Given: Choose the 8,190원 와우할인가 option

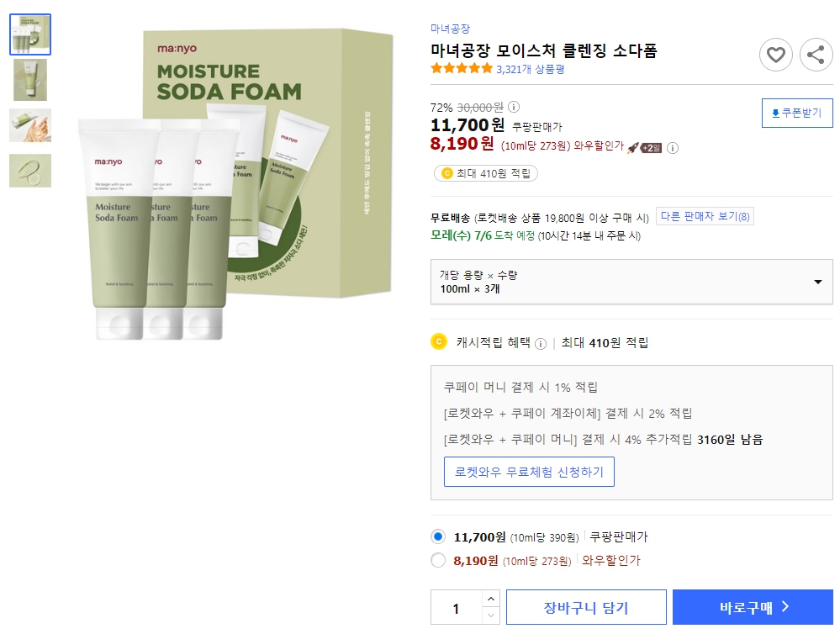Looking at the screenshot, I should click(438, 560).
